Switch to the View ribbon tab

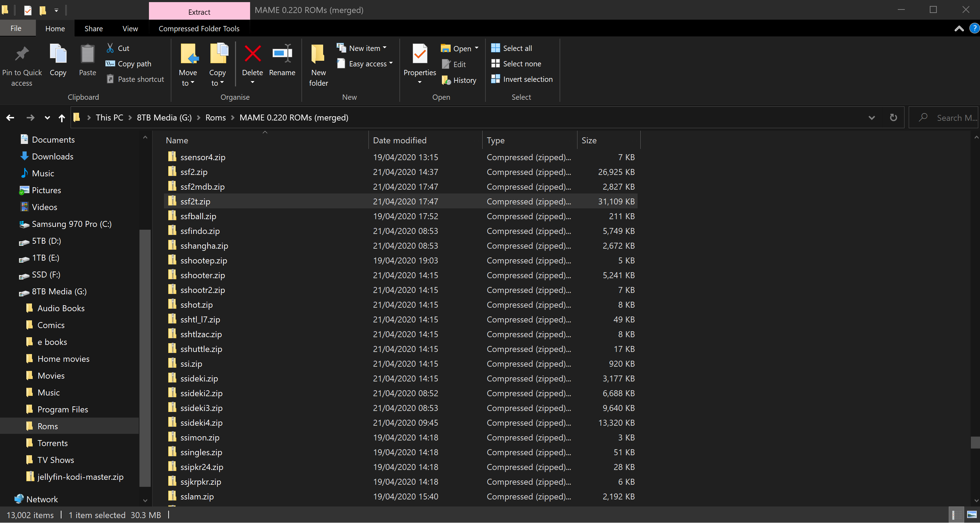130,28
